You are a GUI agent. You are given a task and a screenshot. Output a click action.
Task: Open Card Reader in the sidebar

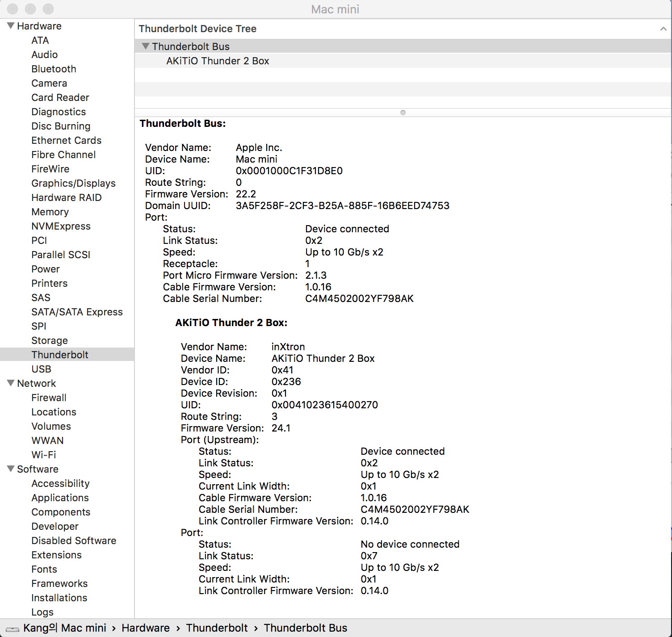(x=60, y=97)
